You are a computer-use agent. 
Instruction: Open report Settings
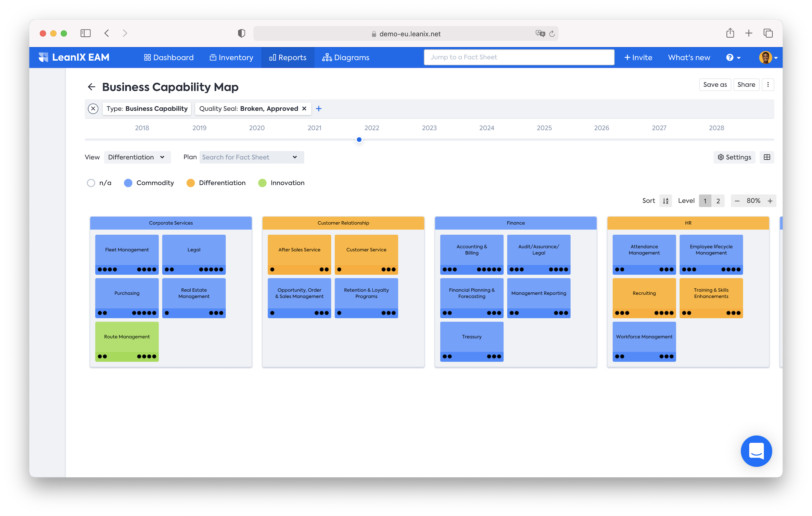pos(734,157)
